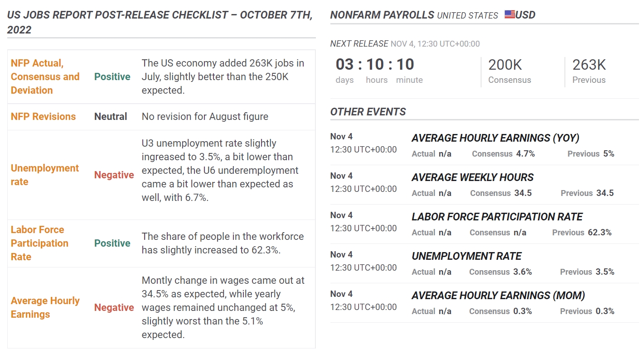644x353 pixels.
Task: Click the Neutral status for NFP Revisions
Action: (111, 116)
